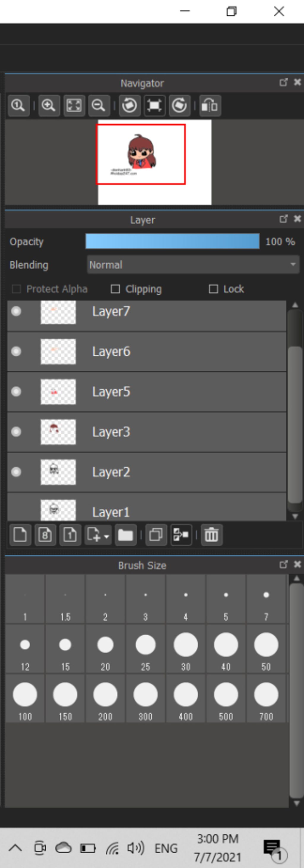This screenshot has width=304, height=868.
Task: Click the Opacity slider bar
Action: (x=172, y=242)
